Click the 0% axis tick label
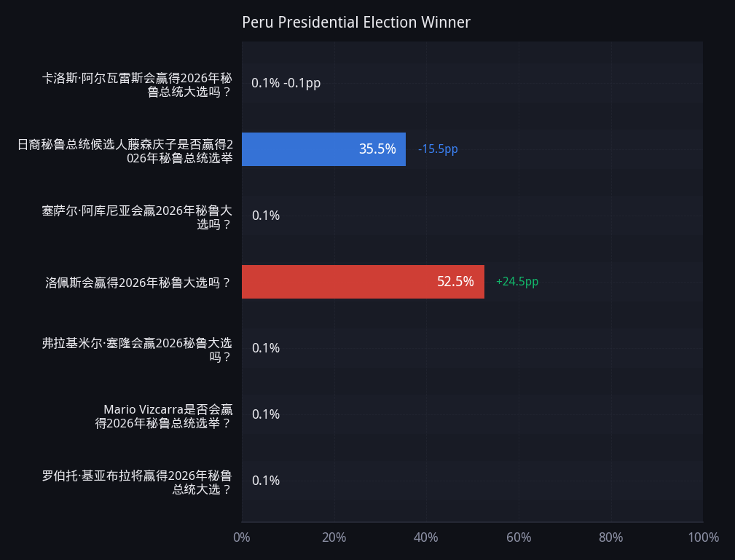The height and width of the screenshot is (560, 735). click(242, 537)
